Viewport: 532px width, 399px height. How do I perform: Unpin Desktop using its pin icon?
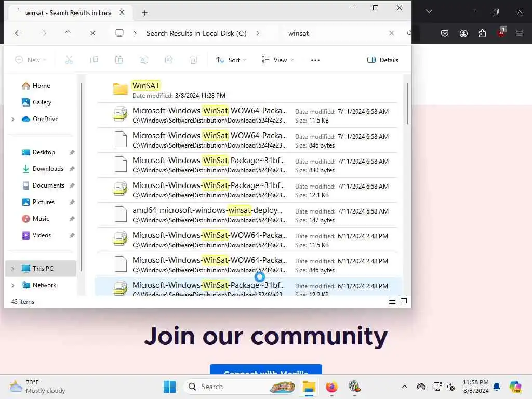[72, 152]
